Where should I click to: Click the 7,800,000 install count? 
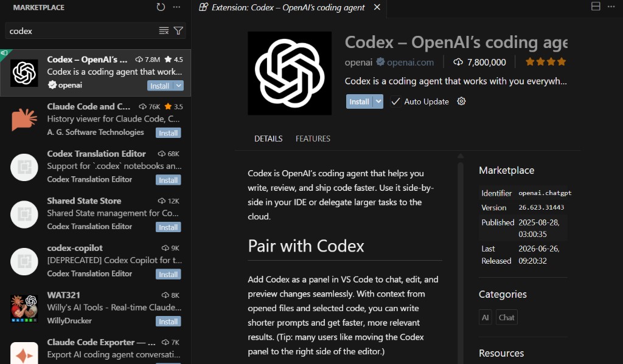pos(480,63)
